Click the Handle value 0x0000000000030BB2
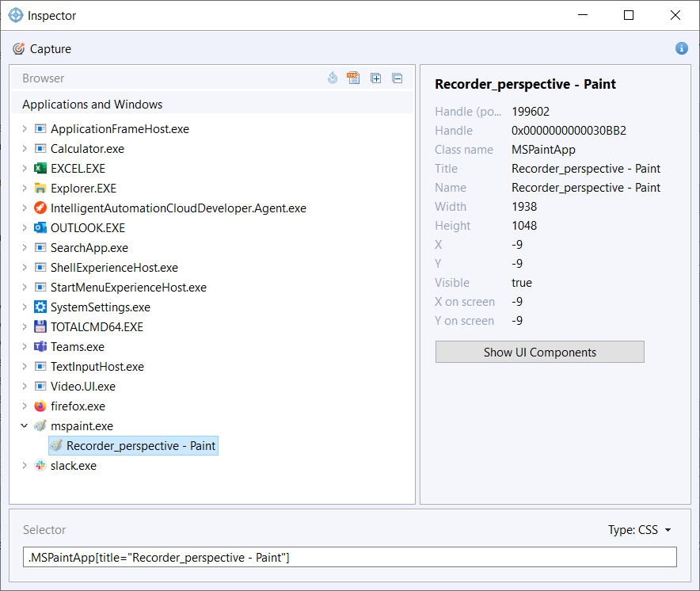Image resolution: width=700 pixels, height=591 pixels. point(569,131)
